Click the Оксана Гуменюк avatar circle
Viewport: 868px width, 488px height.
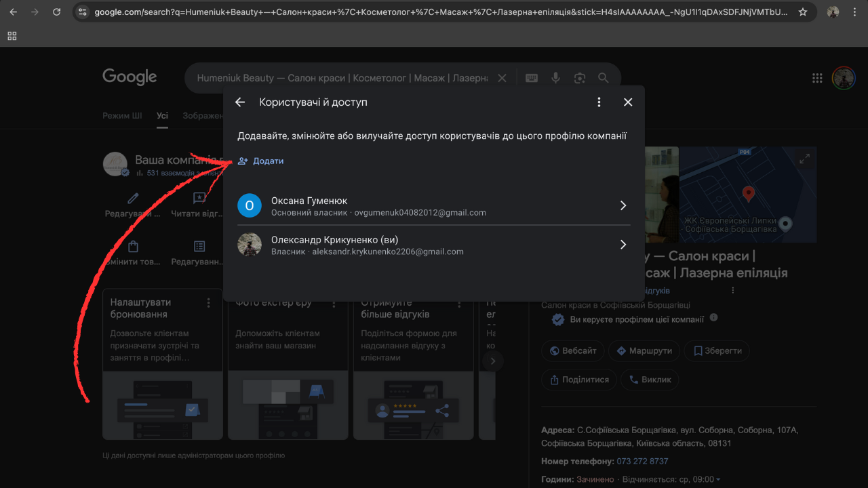click(250, 205)
